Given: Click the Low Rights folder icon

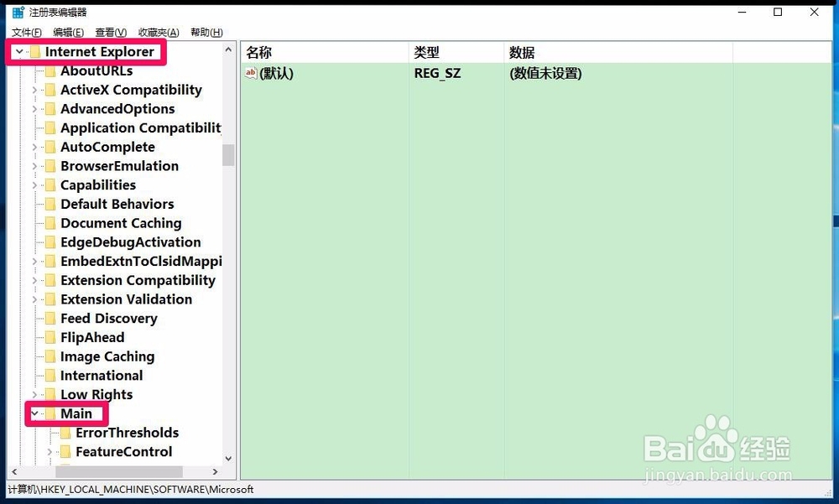Looking at the screenshot, I should 50,394.
